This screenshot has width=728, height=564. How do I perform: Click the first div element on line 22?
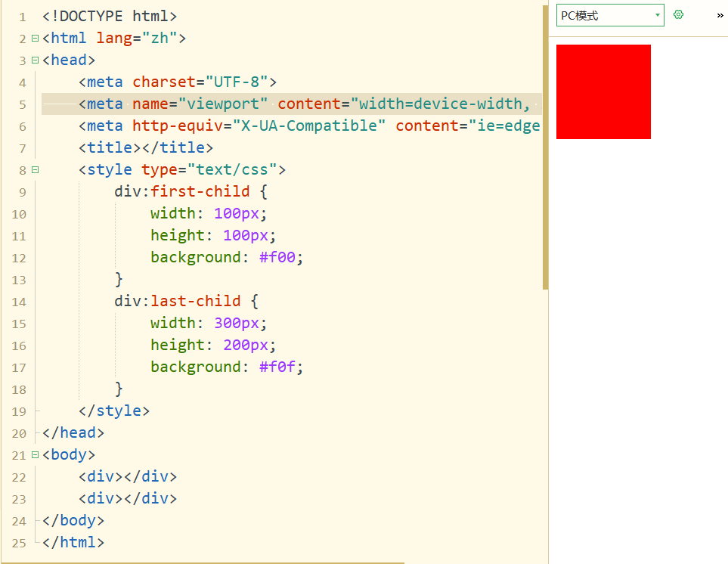pos(128,477)
